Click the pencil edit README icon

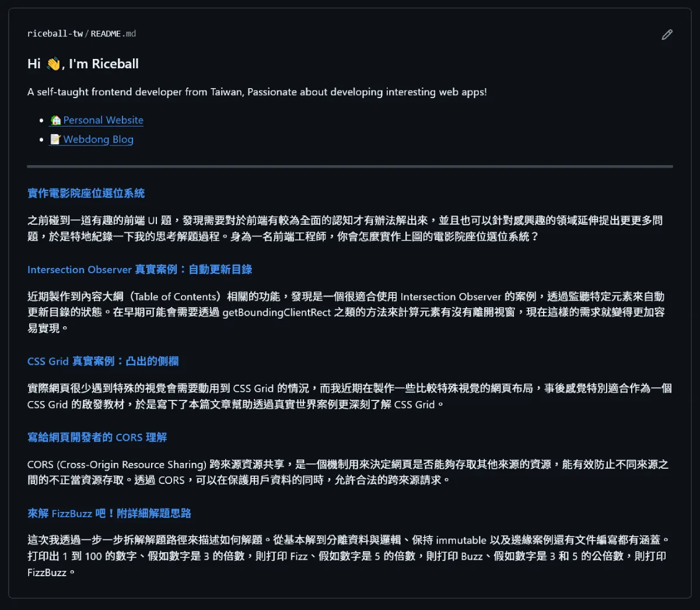click(x=667, y=34)
